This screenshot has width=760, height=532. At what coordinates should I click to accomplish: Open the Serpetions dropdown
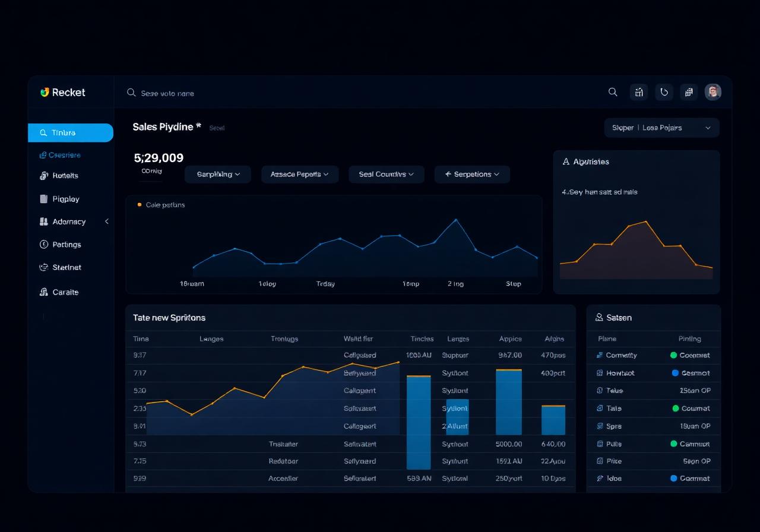(472, 174)
